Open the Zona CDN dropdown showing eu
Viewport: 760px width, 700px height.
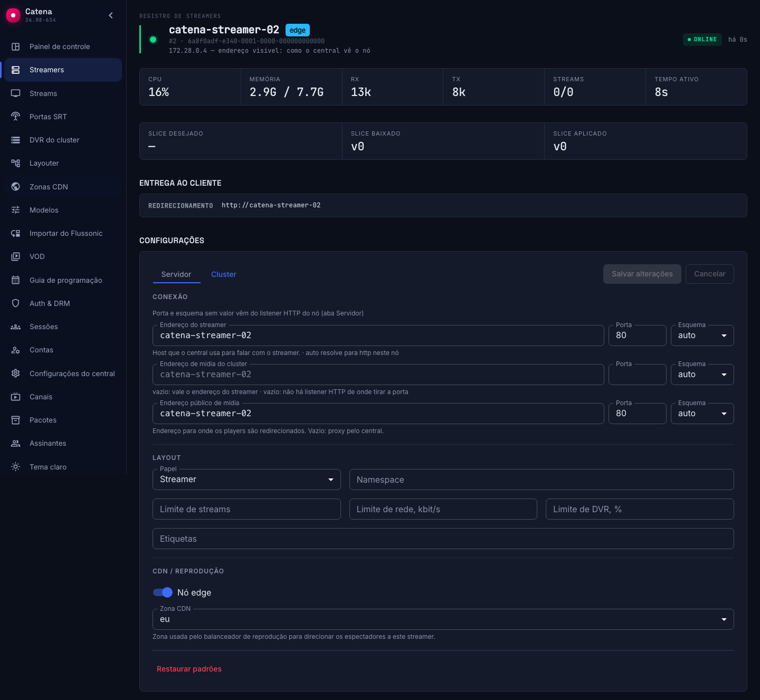(x=443, y=619)
